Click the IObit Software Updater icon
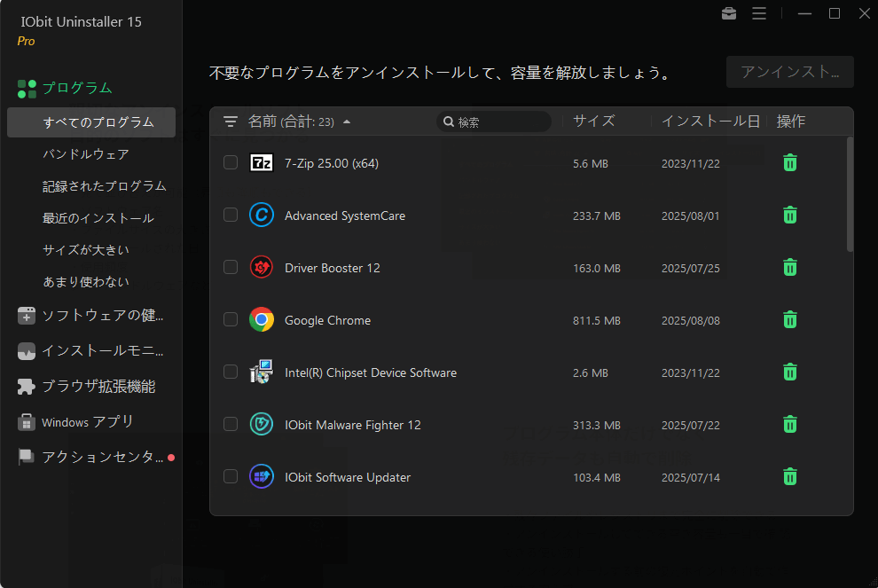This screenshot has width=878, height=588. [262, 477]
